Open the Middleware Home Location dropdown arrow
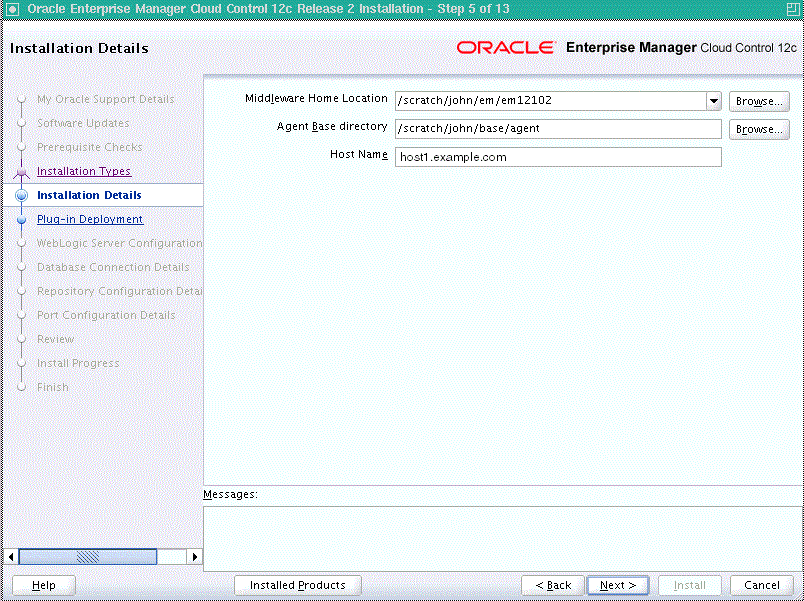 714,101
